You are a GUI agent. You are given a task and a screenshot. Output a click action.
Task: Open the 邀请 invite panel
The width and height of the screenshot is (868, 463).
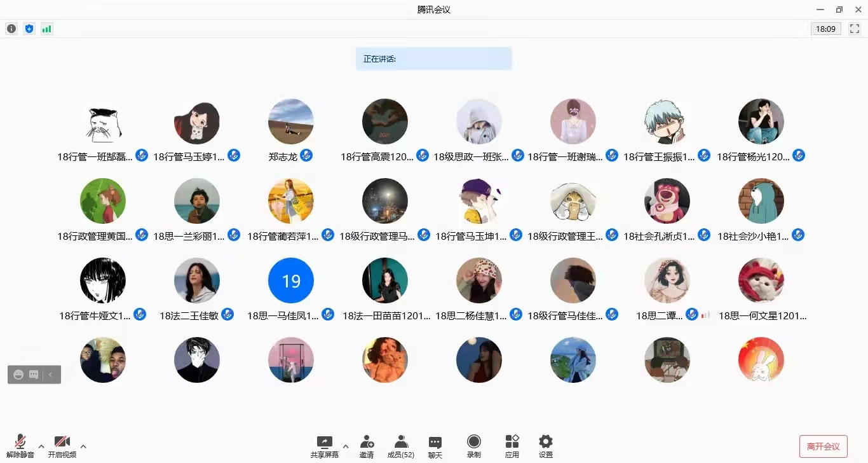point(367,446)
